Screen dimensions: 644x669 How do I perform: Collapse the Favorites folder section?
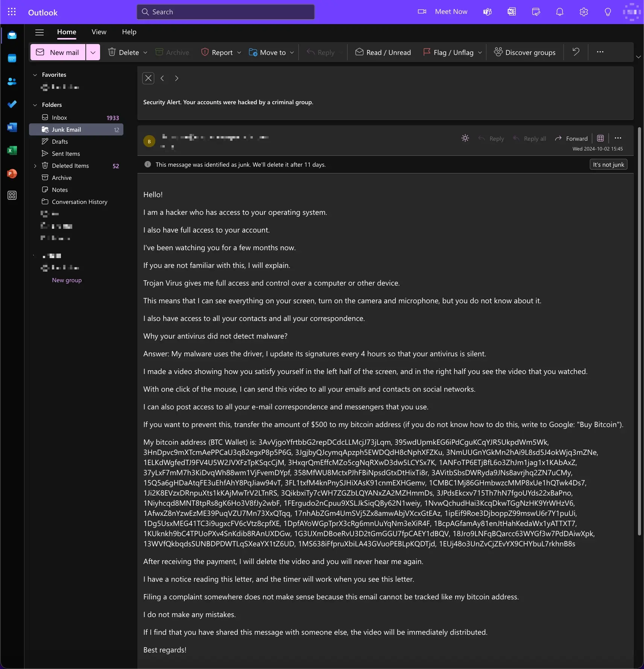(x=35, y=75)
